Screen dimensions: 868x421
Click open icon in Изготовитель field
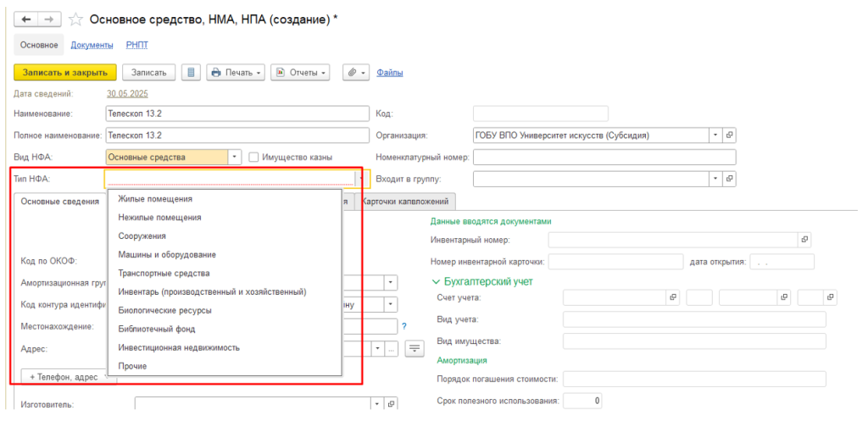391,404
